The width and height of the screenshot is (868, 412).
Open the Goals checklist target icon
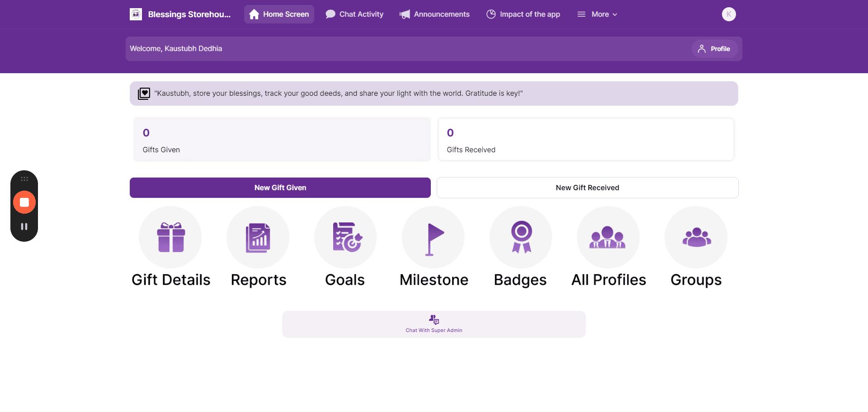pos(346,237)
